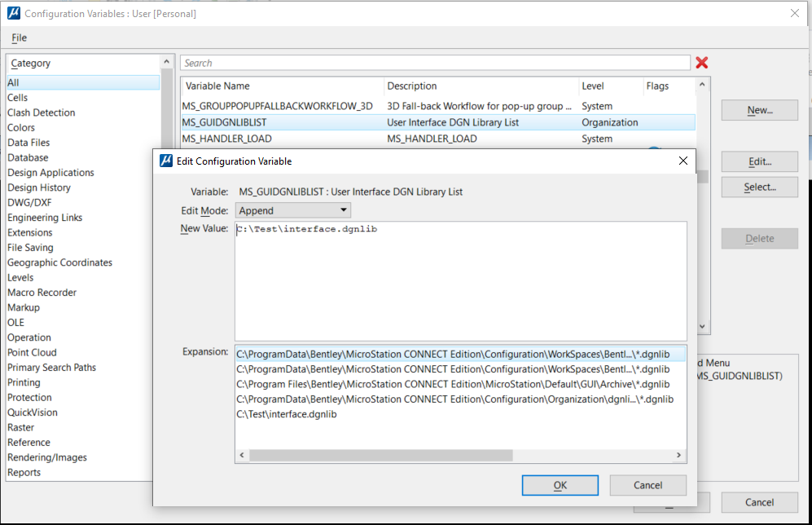The width and height of the screenshot is (812, 525).
Task: Select the OLE category
Action: pyautogui.click(x=80, y=323)
